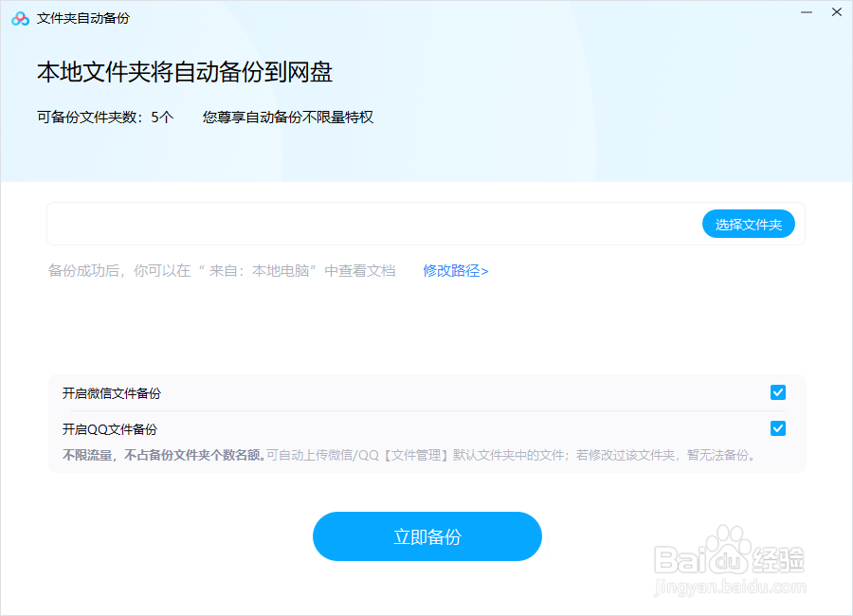This screenshot has width=853, height=616.
Task: Open the 修改路径> link
Action: (x=455, y=270)
